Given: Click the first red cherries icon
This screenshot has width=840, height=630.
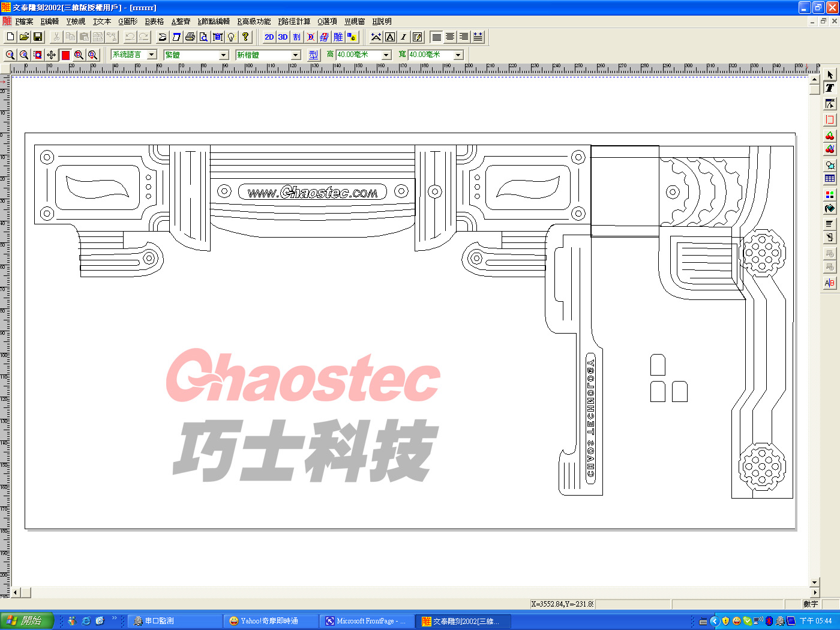Looking at the screenshot, I should tap(830, 136).
